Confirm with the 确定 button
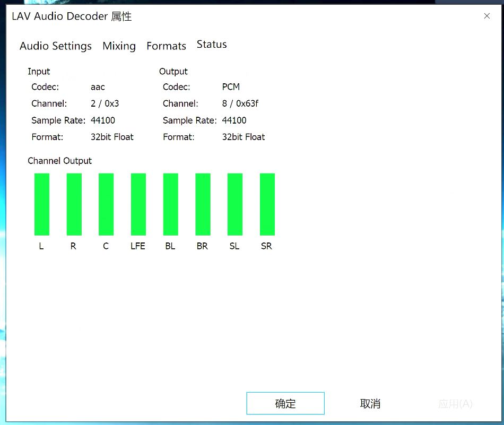Image resolution: width=504 pixels, height=425 pixels. pyautogui.click(x=285, y=403)
